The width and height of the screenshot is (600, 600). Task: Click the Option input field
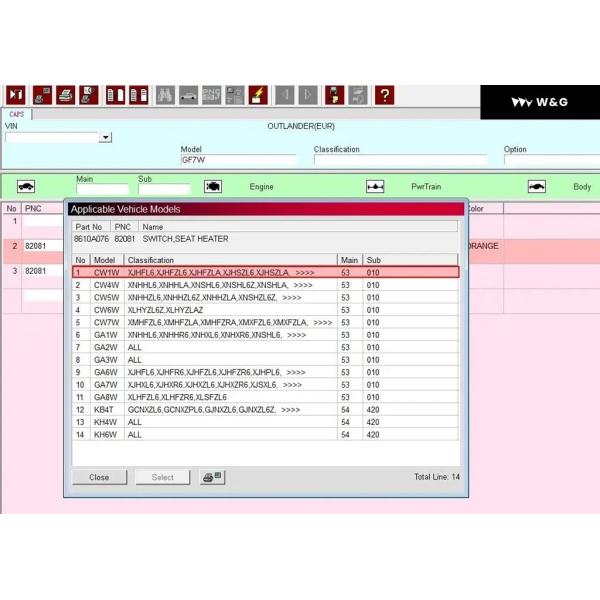(x=552, y=160)
